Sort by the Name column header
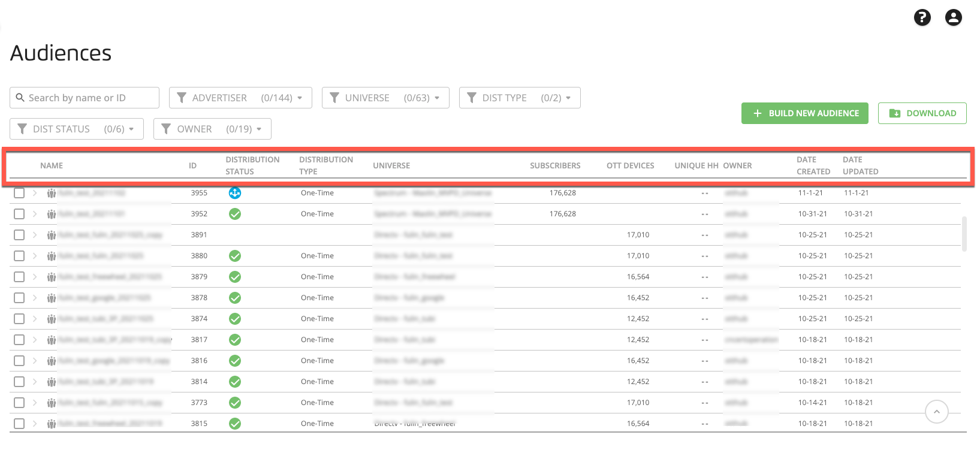980x456 pixels. (x=52, y=165)
